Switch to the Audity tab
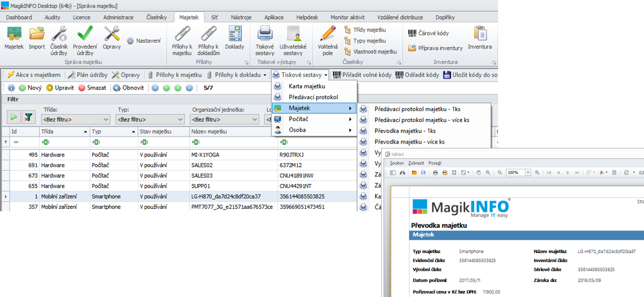 point(52,18)
